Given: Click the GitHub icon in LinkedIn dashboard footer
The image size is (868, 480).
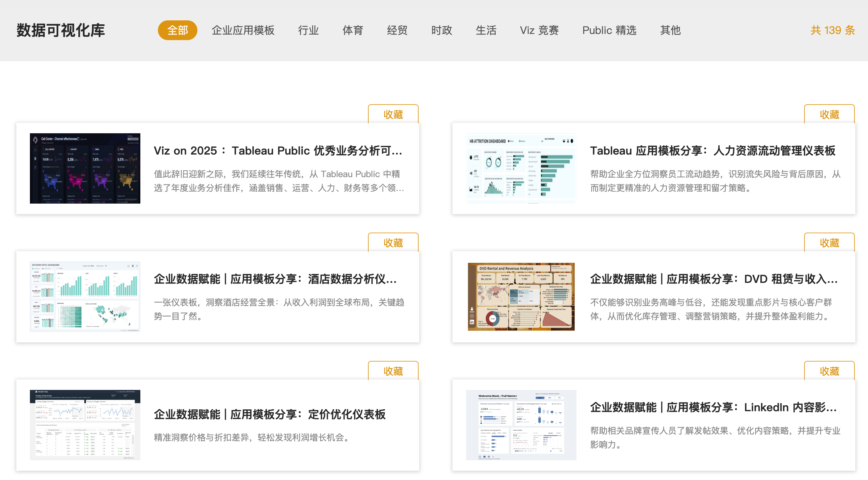Looking at the screenshot, I should [x=489, y=457].
